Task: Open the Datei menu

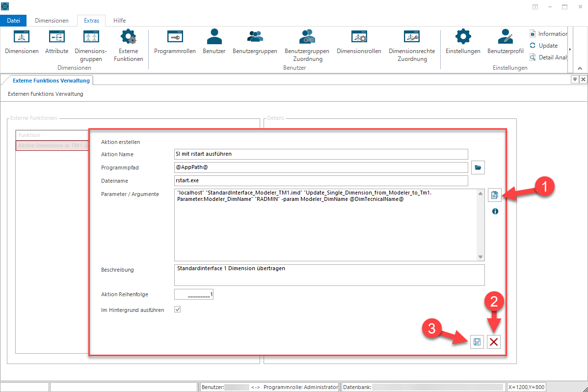Action: pyautogui.click(x=14, y=21)
